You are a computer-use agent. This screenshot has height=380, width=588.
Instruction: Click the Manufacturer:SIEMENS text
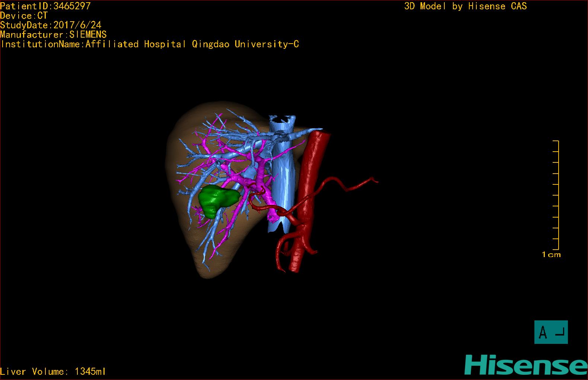53,35
